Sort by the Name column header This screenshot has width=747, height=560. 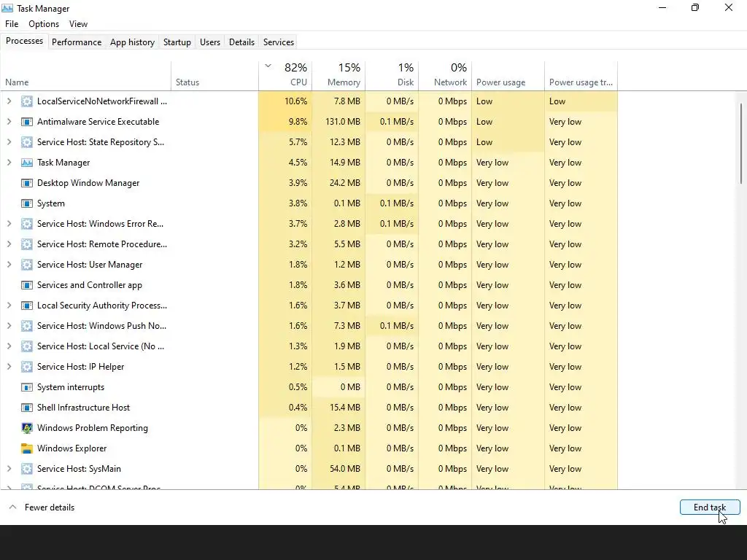point(86,75)
